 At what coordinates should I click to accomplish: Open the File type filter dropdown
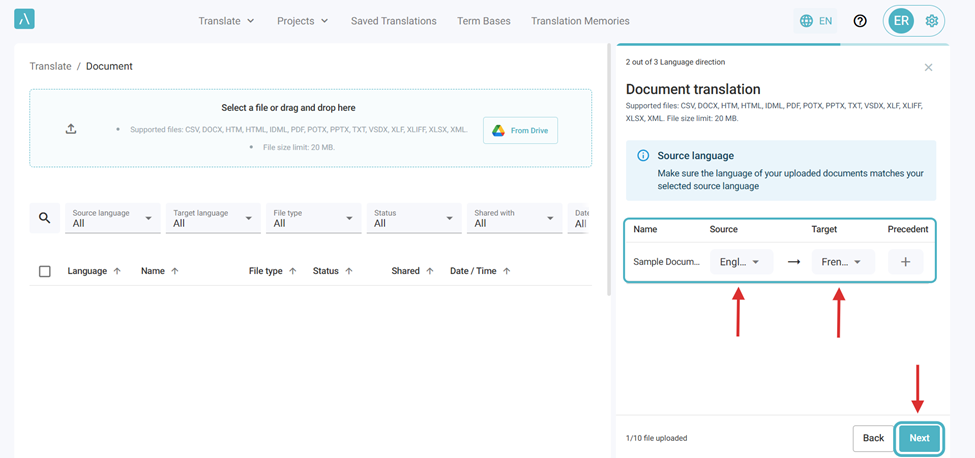313,218
